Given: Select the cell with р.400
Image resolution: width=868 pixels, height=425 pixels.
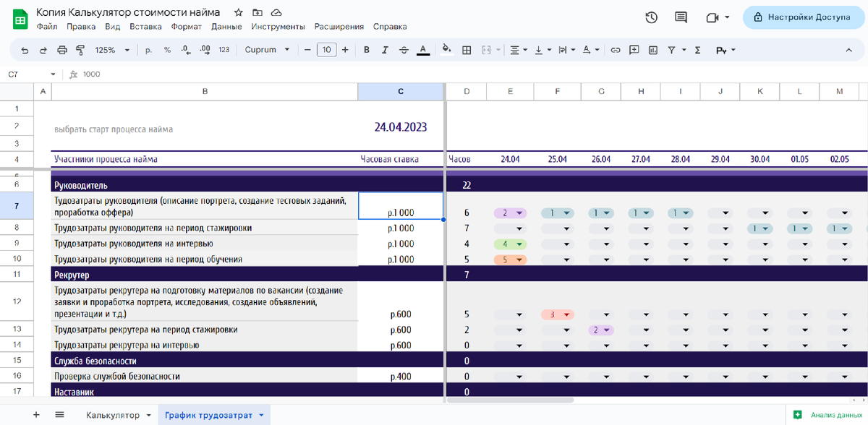Looking at the screenshot, I should click(x=401, y=376).
